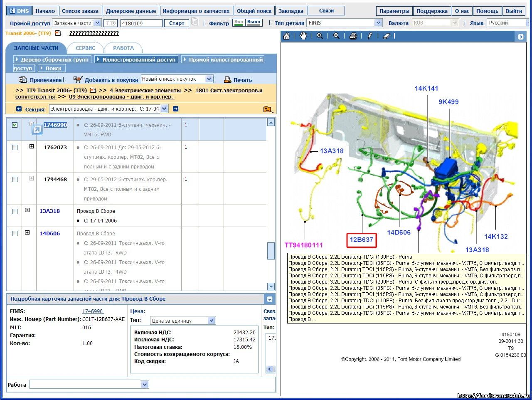Open the Запасные части access dropdown

(97, 23)
